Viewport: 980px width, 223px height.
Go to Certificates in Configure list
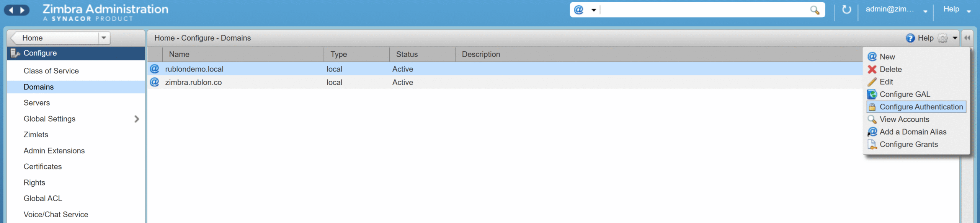(42, 166)
